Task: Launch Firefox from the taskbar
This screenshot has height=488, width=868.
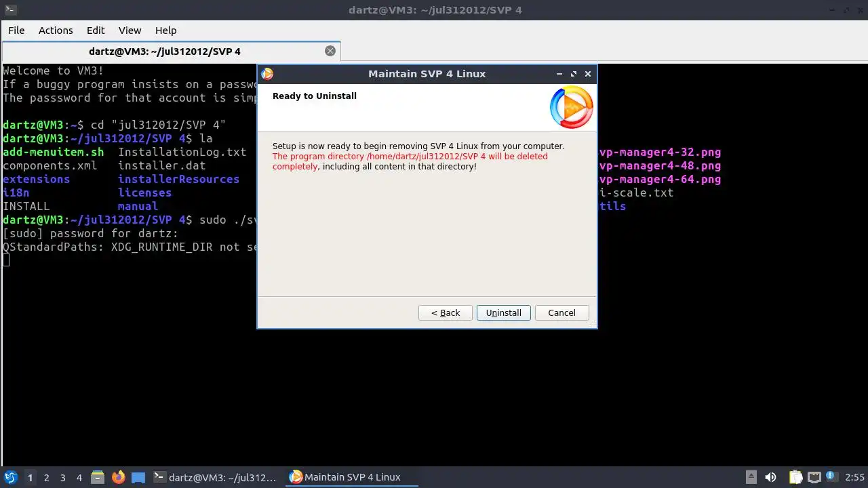Action: [x=119, y=477]
